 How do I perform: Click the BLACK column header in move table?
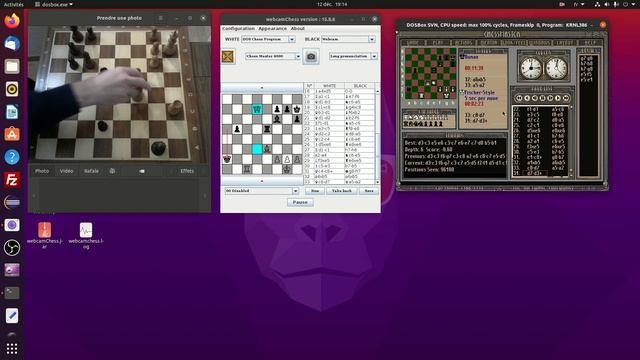click(x=360, y=86)
